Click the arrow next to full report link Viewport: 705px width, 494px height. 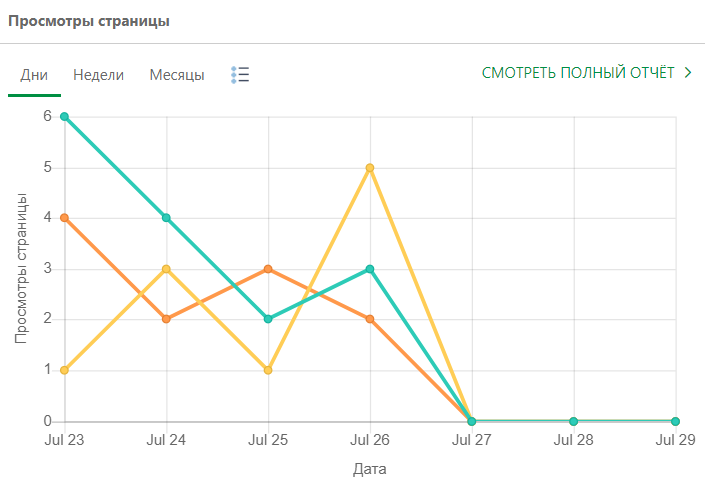click(688, 73)
